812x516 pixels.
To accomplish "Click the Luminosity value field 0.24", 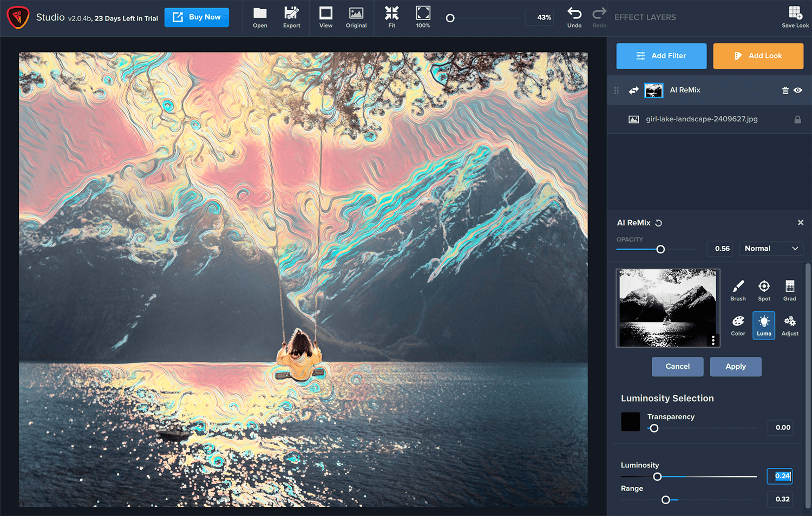I will coord(780,476).
